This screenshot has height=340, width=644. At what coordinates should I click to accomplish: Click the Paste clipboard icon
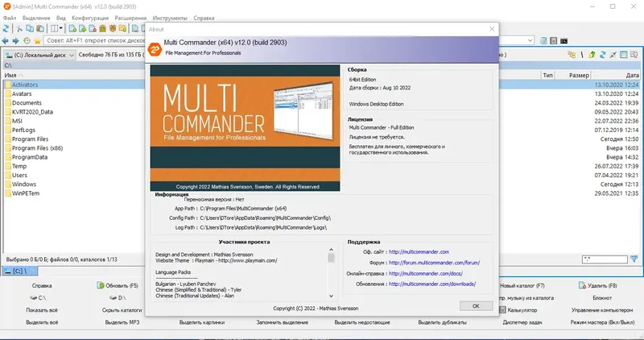[40, 28]
